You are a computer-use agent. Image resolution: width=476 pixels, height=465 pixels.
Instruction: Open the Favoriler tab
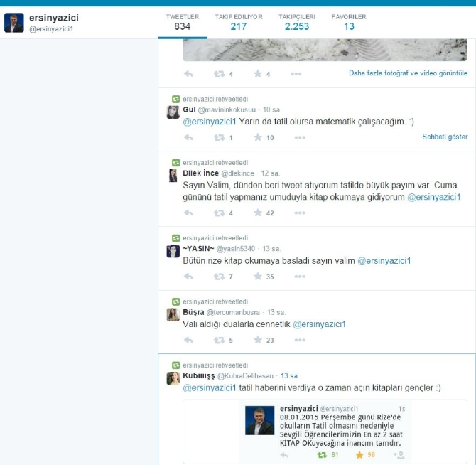[349, 22]
